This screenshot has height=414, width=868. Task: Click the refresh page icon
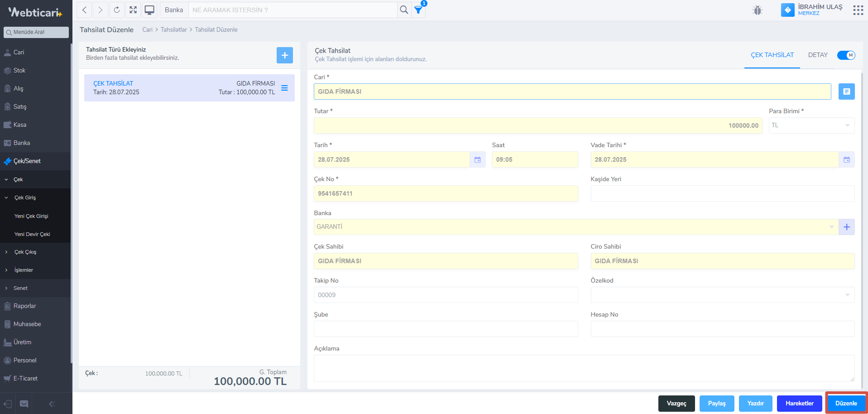click(117, 10)
